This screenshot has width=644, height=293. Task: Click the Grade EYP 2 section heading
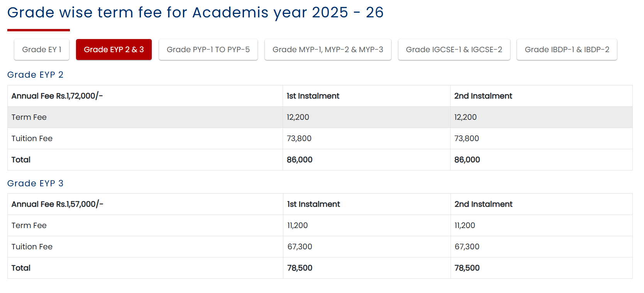point(35,75)
